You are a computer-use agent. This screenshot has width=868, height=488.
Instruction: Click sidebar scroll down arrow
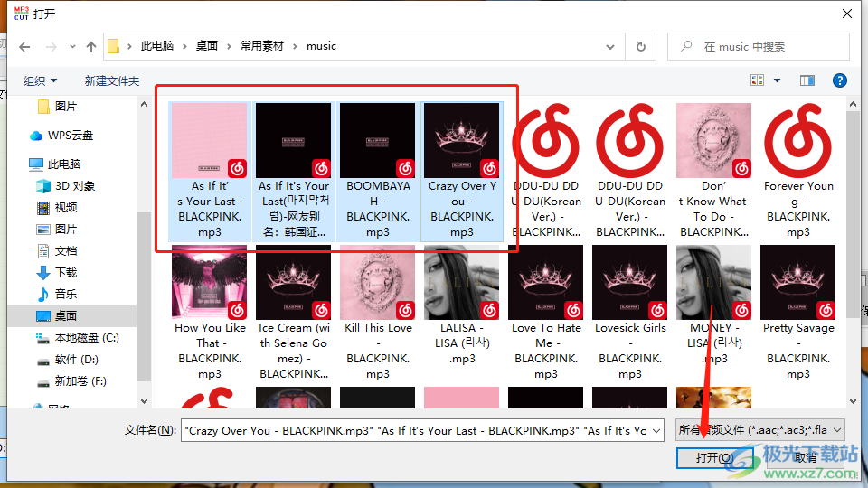pyautogui.click(x=144, y=401)
